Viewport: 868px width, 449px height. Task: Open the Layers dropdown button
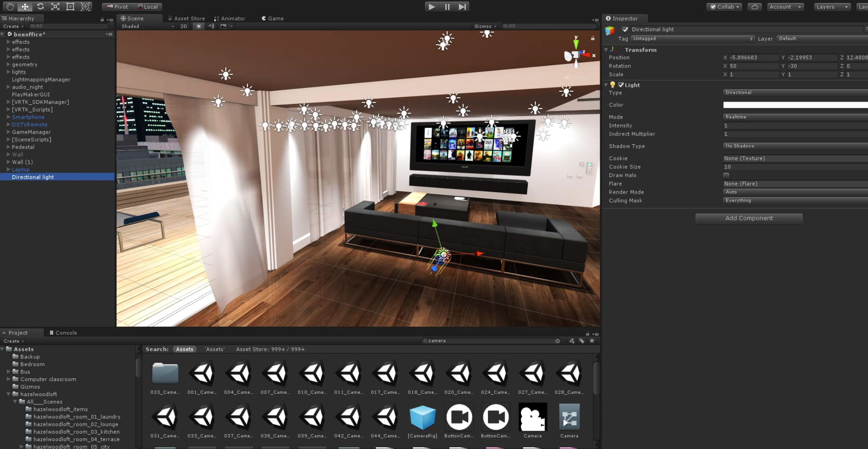click(x=832, y=7)
